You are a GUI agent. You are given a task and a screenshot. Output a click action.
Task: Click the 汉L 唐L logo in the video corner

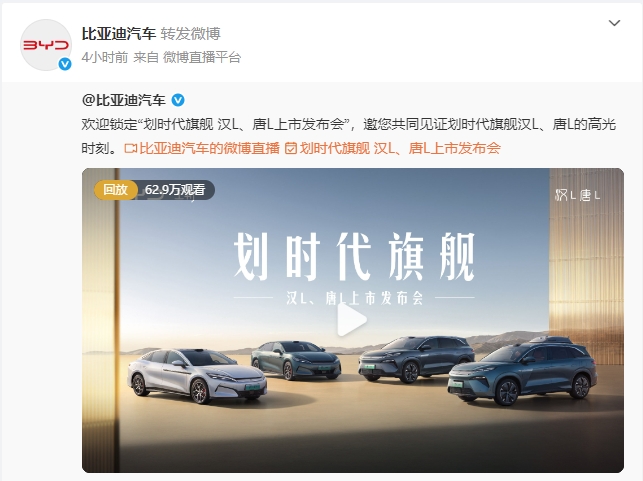pyautogui.click(x=577, y=195)
